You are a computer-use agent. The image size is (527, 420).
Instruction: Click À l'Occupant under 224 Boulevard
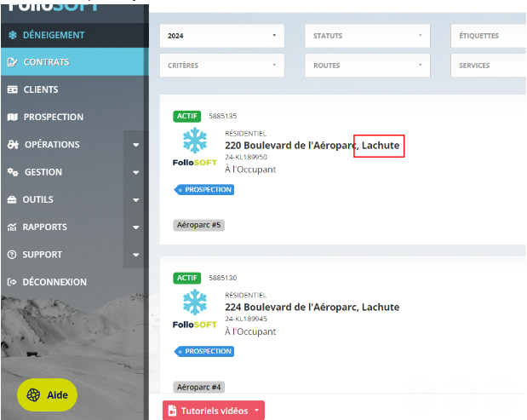coord(250,331)
